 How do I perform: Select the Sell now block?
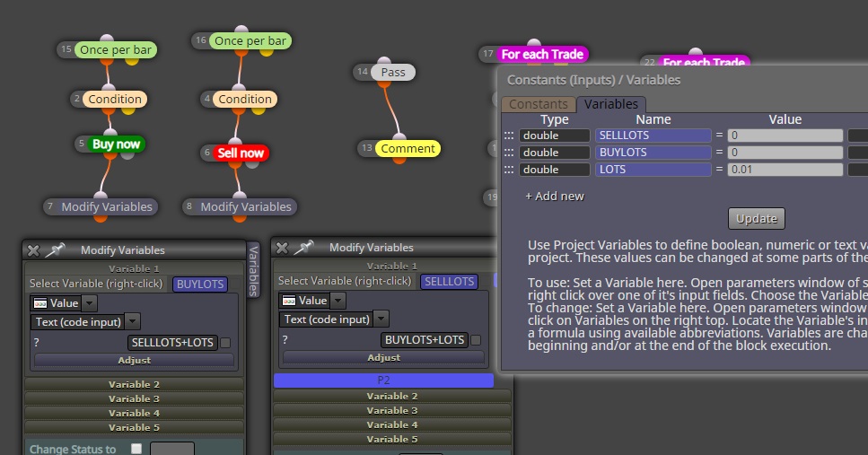[x=241, y=153]
